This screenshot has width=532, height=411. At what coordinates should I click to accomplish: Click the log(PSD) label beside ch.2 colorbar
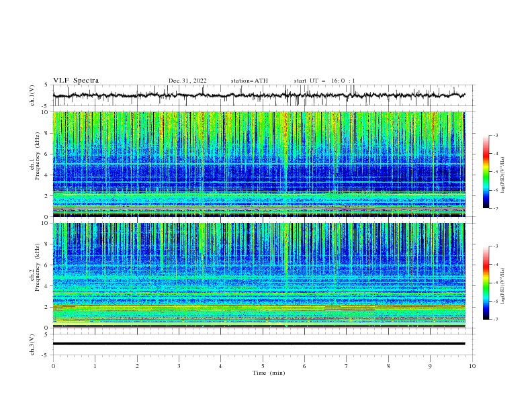tap(503, 286)
